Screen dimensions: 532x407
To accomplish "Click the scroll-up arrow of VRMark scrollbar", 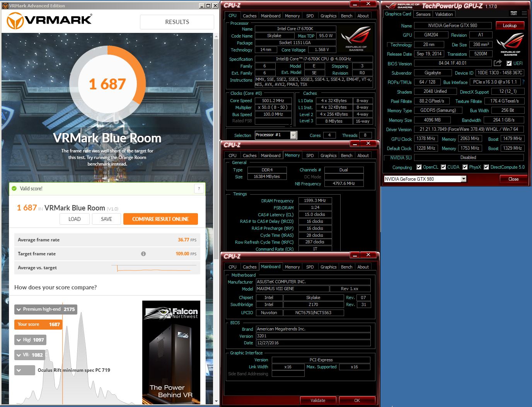I will pos(216,37).
